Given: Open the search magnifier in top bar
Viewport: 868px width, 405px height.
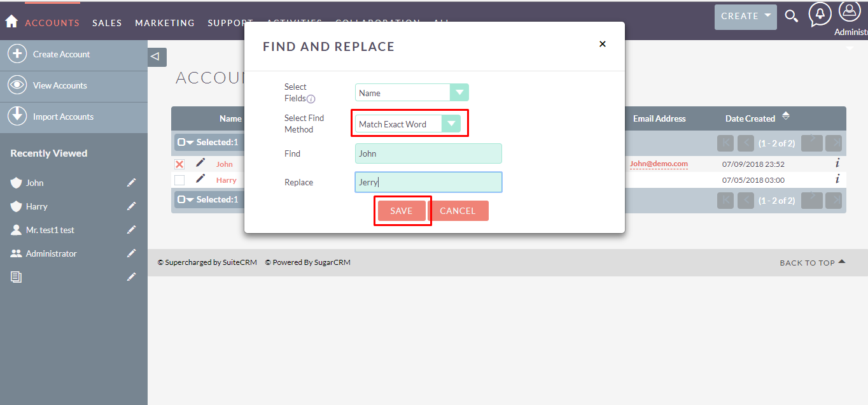Looking at the screenshot, I should [x=791, y=16].
